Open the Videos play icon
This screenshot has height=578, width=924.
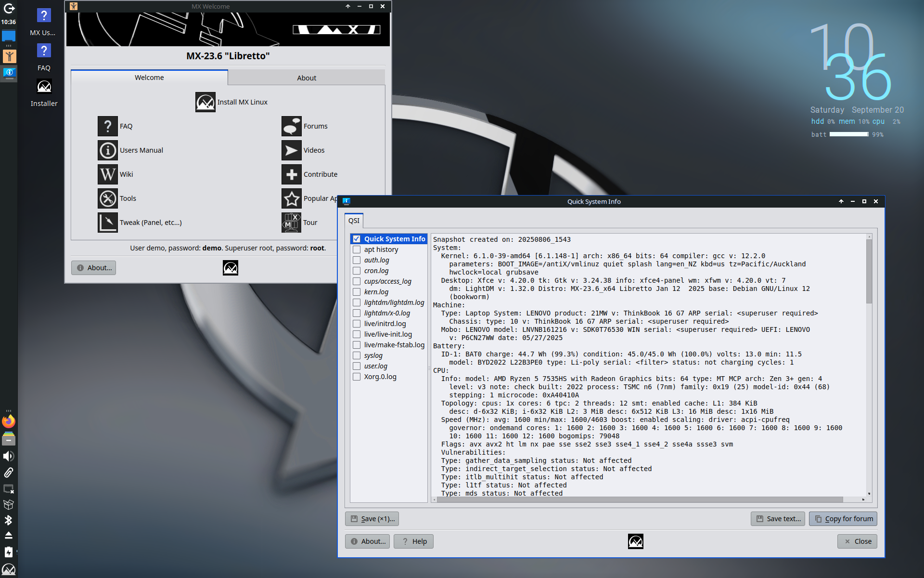point(292,150)
